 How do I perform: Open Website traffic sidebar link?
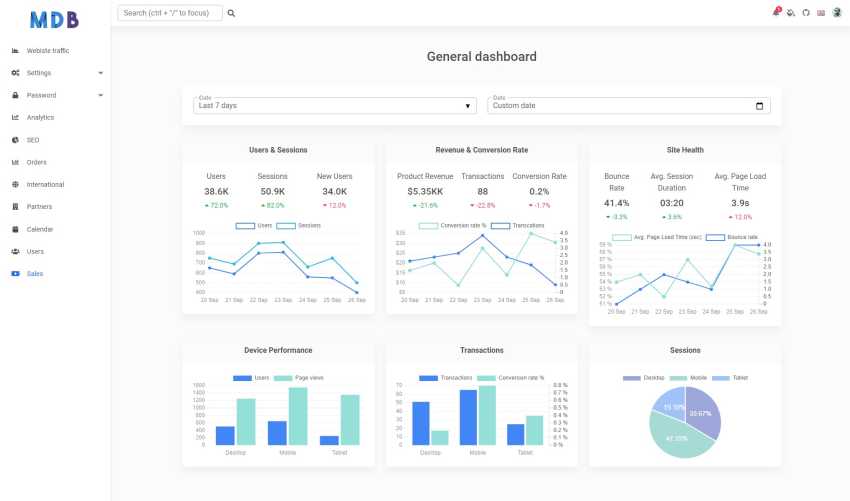[48, 50]
